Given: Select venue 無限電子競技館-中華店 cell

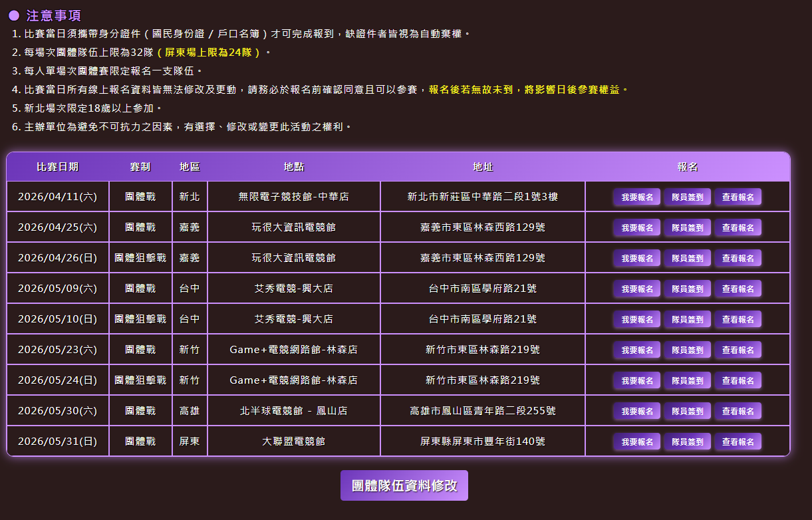Looking at the screenshot, I should point(293,197).
